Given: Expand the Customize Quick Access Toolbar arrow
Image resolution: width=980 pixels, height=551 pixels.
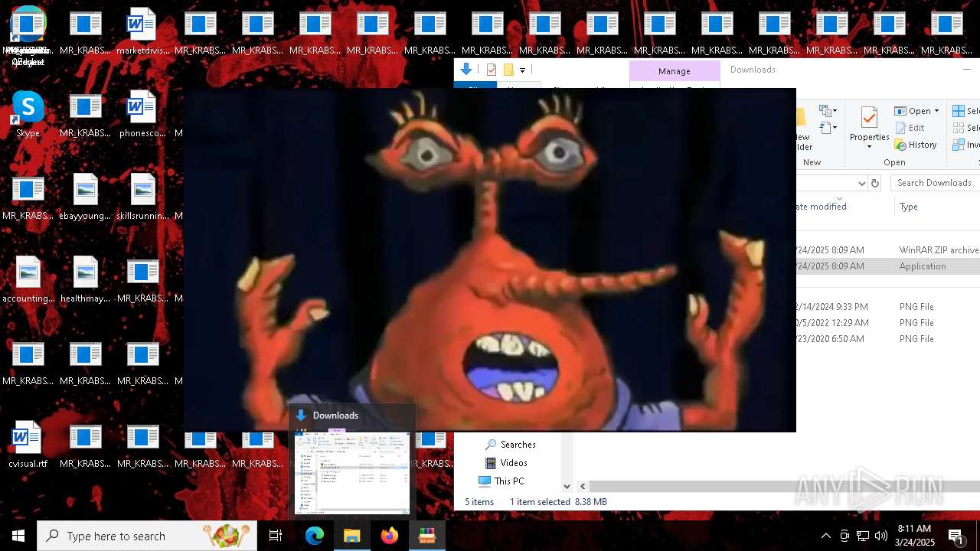Looking at the screenshot, I should (x=522, y=70).
